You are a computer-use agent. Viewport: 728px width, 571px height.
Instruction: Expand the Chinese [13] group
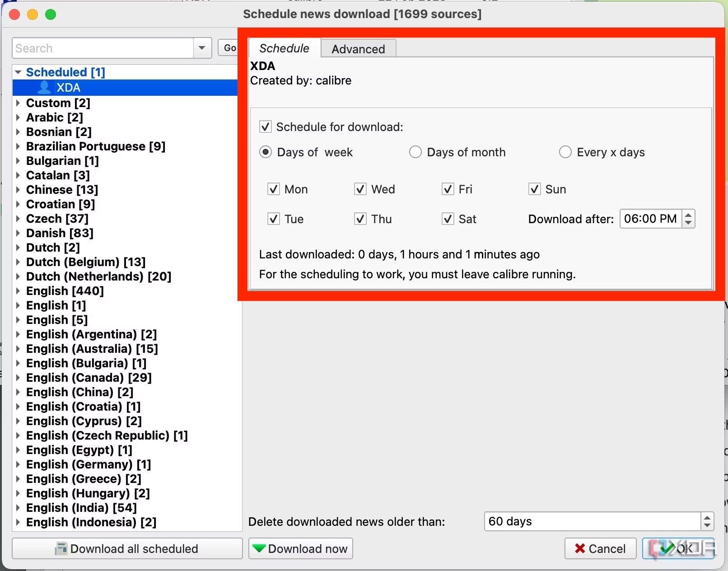pos(18,189)
